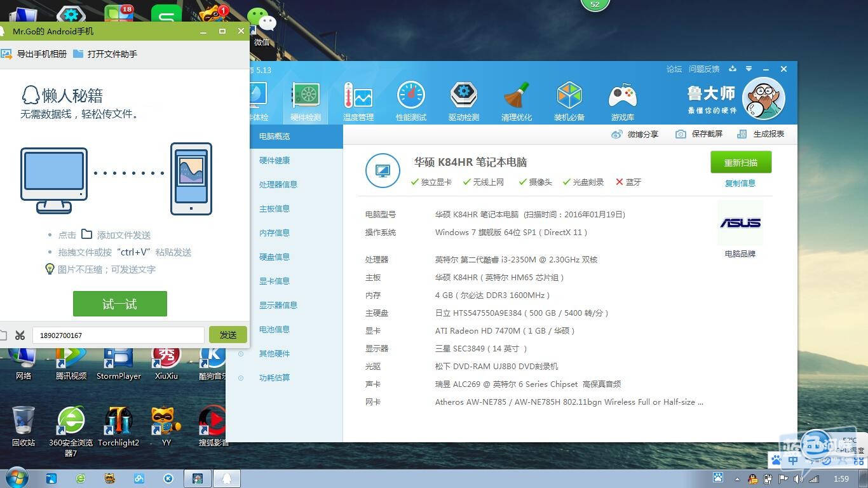The width and height of the screenshot is (868, 488).
Task: Open 游戏库 game library
Action: coord(623,102)
